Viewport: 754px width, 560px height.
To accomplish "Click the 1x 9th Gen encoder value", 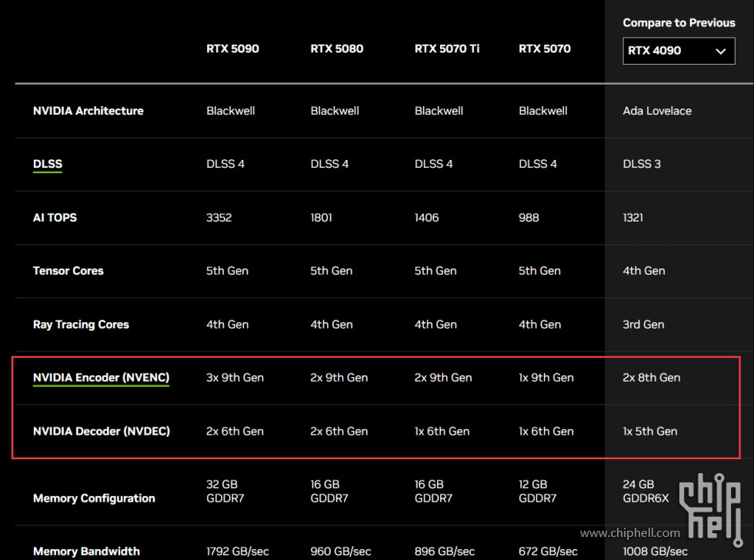I will coord(545,378).
